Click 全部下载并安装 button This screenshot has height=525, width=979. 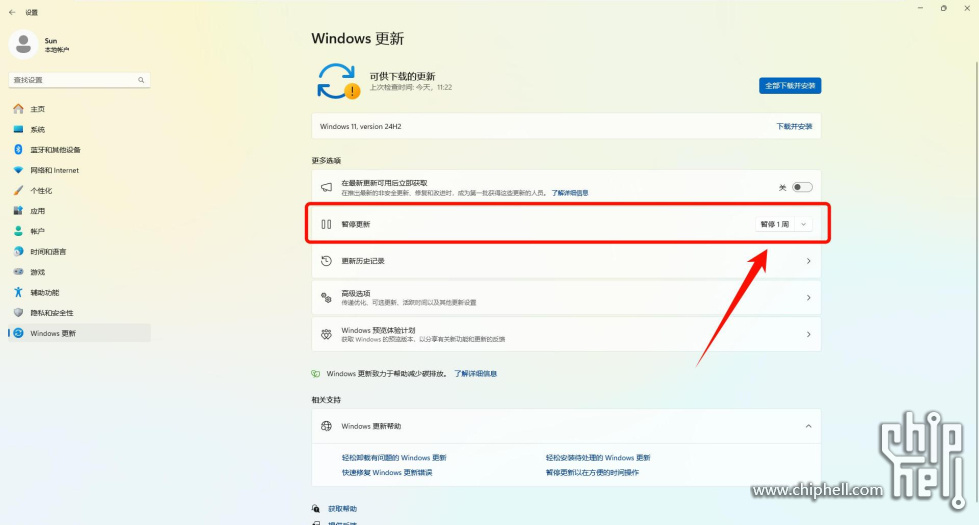pos(790,86)
